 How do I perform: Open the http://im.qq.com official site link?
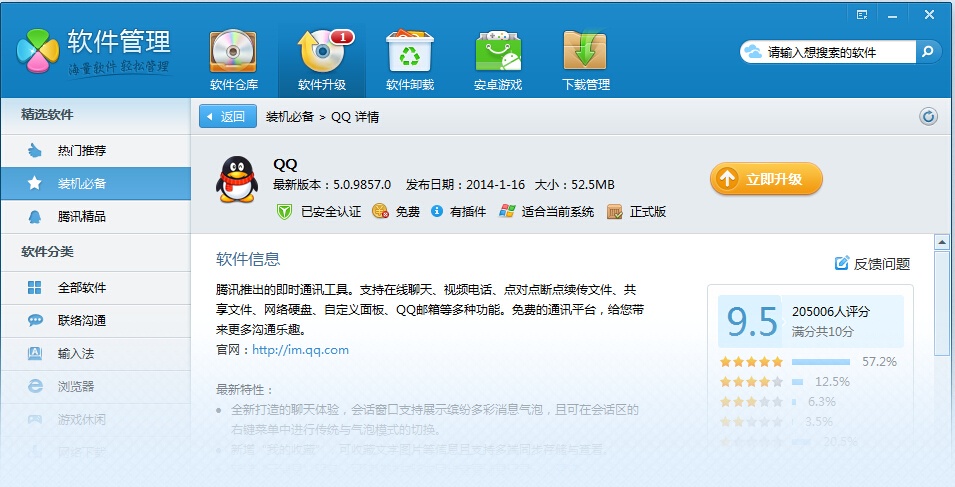point(300,350)
